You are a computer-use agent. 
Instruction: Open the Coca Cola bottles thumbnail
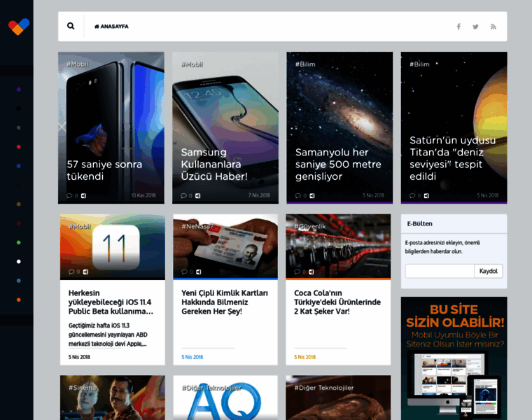tap(338, 246)
